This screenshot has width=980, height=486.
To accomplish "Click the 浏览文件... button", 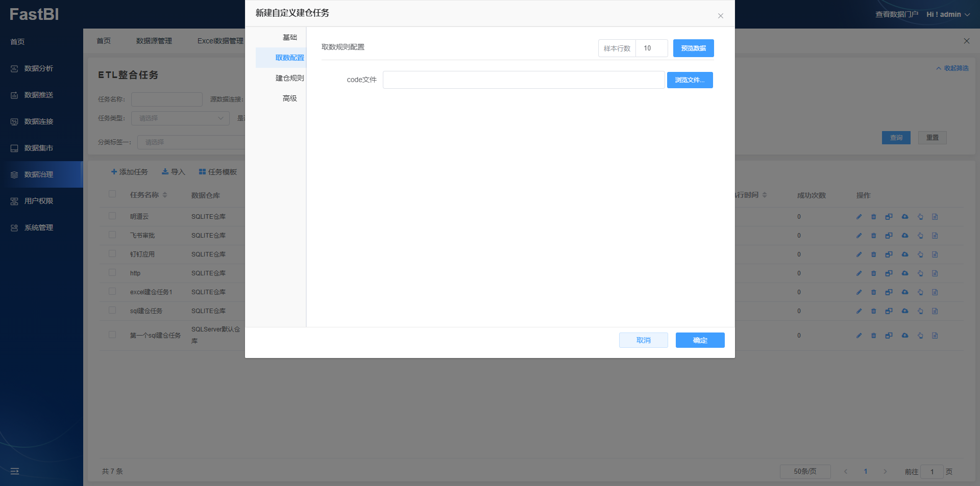I will (690, 80).
